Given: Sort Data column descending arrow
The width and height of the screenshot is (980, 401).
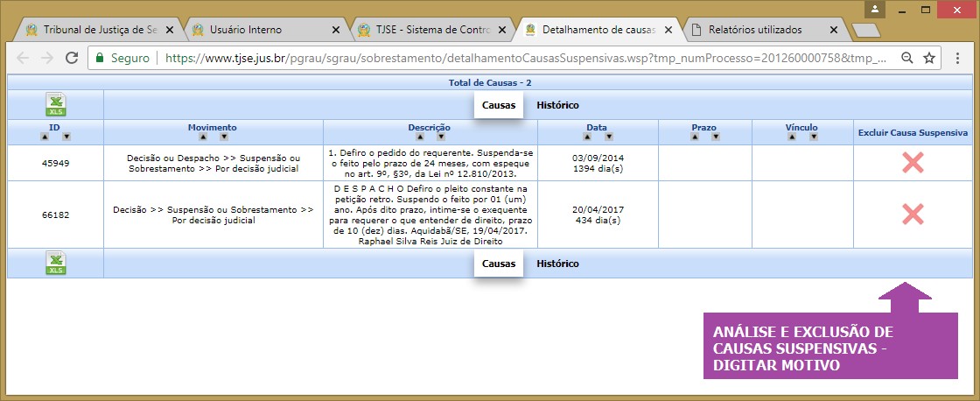Looking at the screenshot, I should pyautogui.click(x=608, y=137).
